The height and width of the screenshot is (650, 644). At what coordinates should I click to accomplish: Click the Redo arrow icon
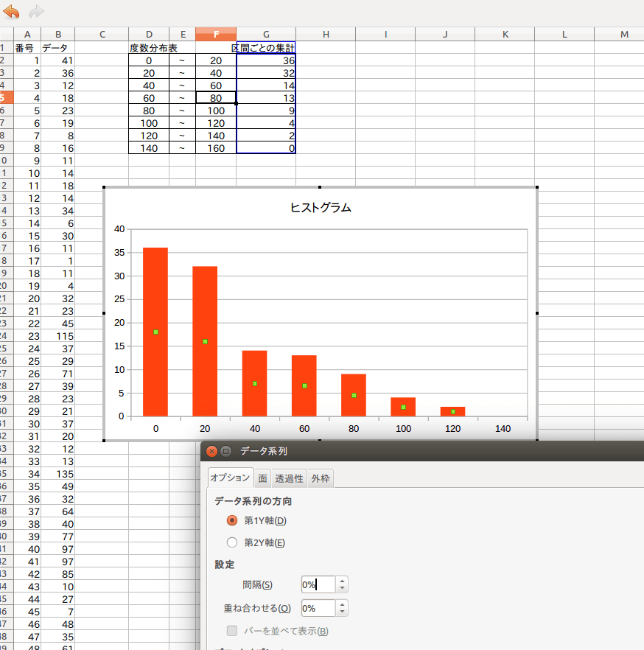click(36, 12)
